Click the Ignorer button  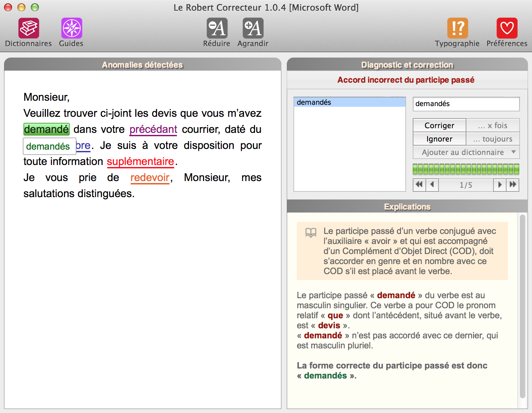pyautogui.click(x=439, y=139)
